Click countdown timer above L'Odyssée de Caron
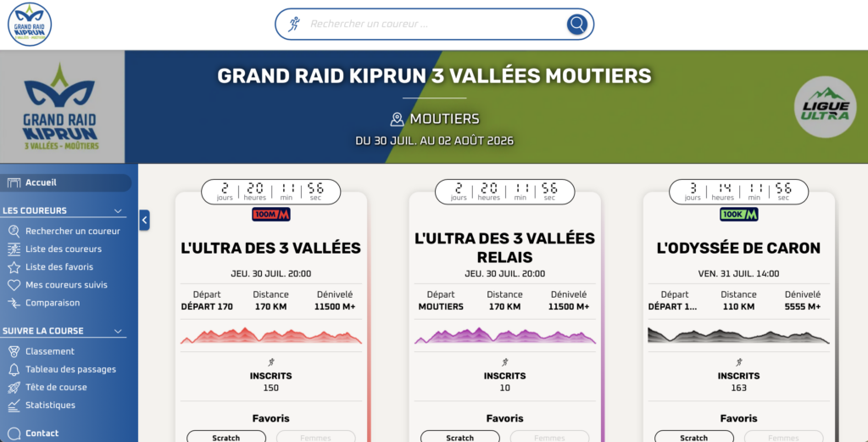 [x=739, y=192]
